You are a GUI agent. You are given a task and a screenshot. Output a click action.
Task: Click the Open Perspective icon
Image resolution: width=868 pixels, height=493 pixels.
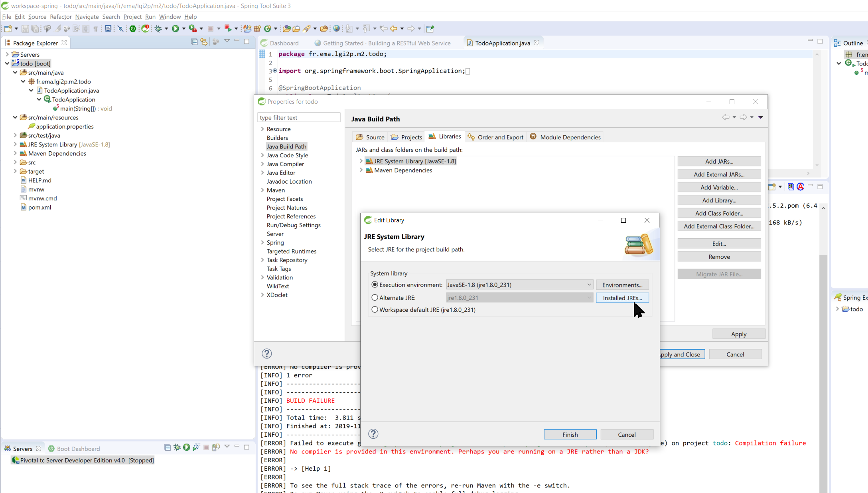tap(430, 28)
